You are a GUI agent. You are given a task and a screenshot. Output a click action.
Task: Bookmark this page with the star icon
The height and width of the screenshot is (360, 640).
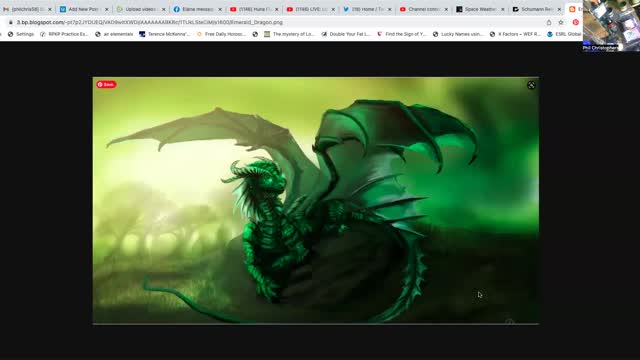coord(561,22)
